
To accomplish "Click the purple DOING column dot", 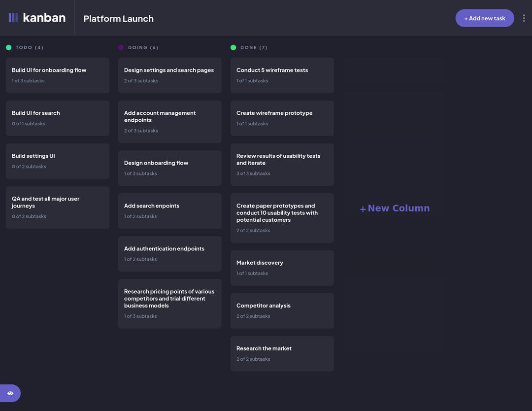I will (121, 48).
